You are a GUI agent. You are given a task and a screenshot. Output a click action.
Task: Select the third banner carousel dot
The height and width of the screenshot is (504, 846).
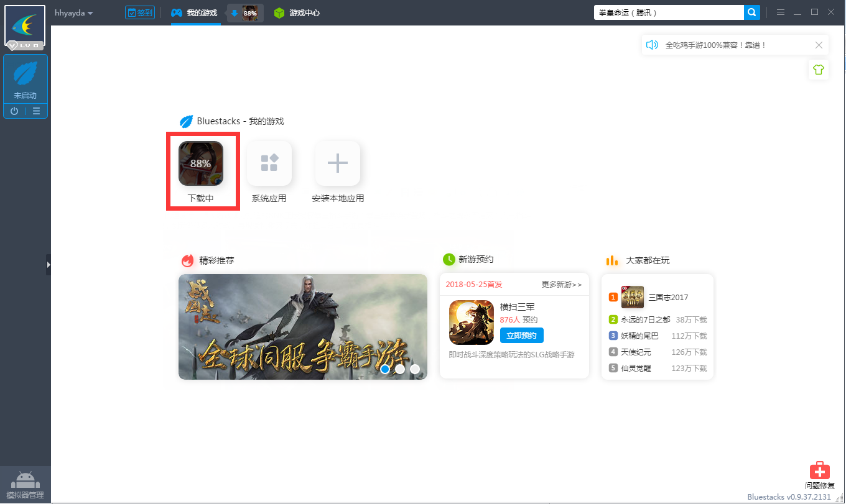415,369
